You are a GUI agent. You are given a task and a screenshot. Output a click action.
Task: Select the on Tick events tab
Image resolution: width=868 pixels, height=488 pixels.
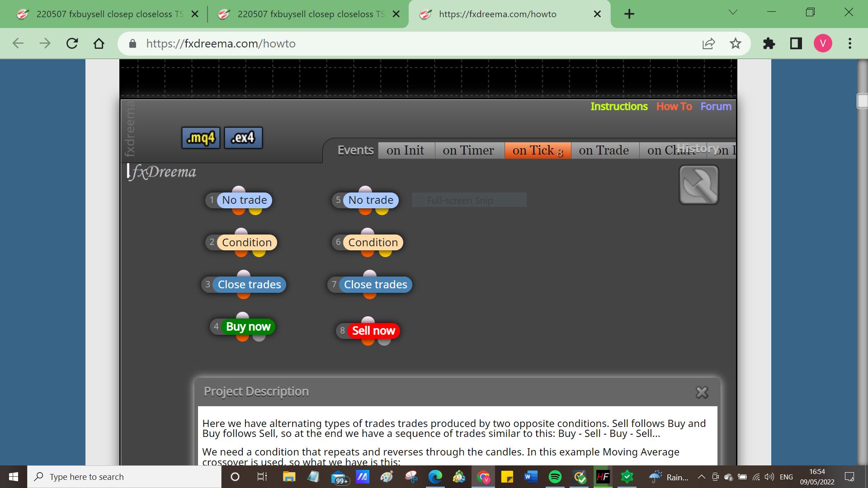click(x=538, y=150)
